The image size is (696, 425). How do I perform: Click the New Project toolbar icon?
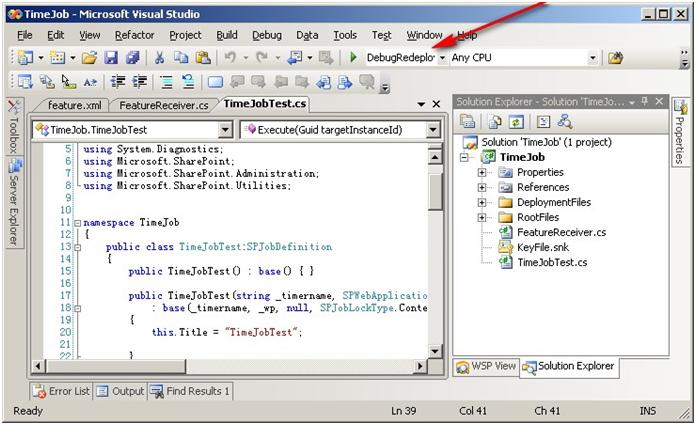point(25,58)
